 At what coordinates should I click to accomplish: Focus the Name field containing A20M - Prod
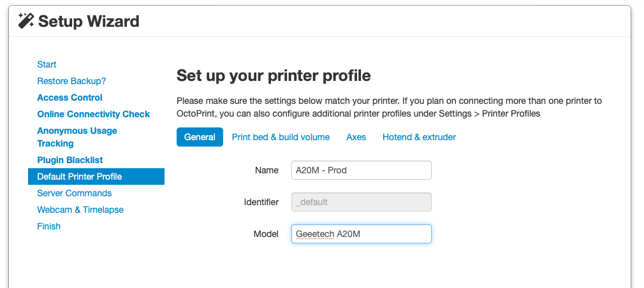click(x=361, y=170)
